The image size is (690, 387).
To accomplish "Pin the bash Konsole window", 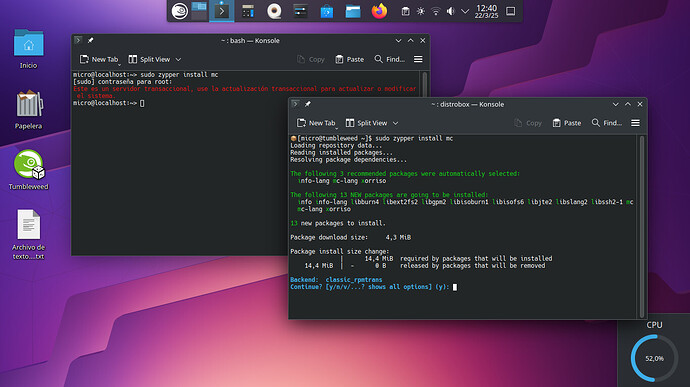I will point(91,40).
